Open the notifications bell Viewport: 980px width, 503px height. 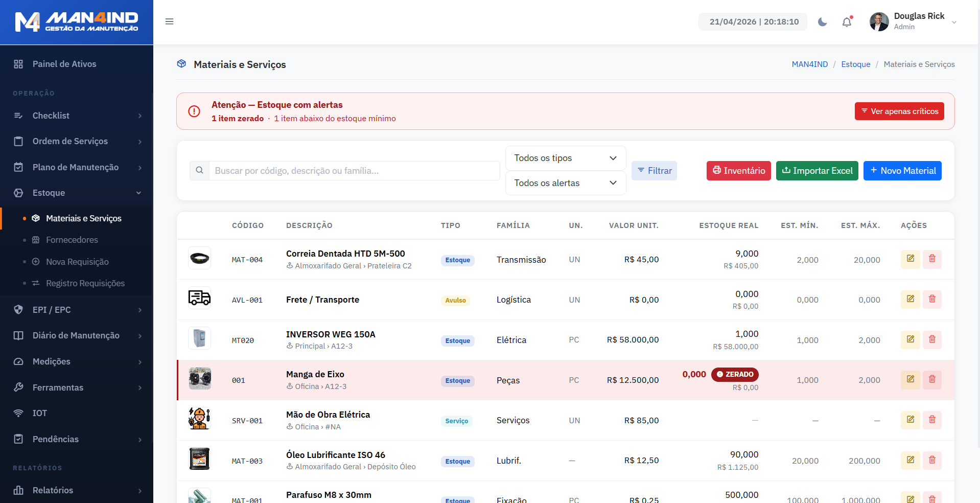847,22
